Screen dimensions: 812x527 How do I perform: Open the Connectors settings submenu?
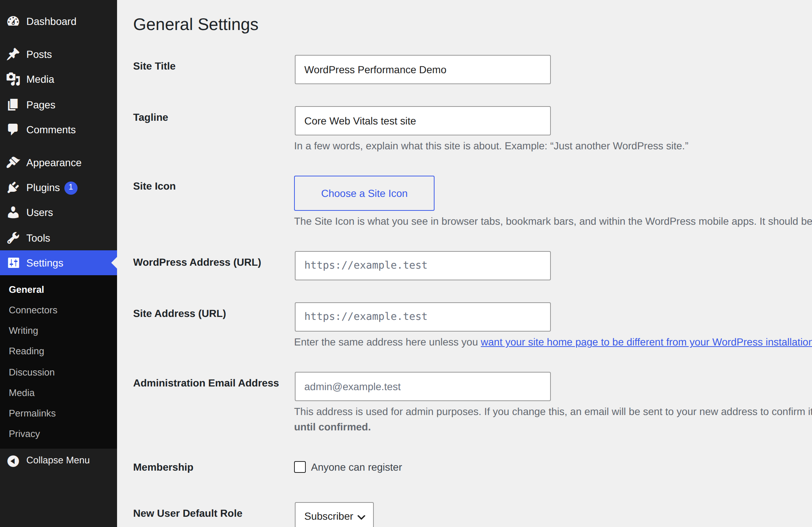coord(33,310)
